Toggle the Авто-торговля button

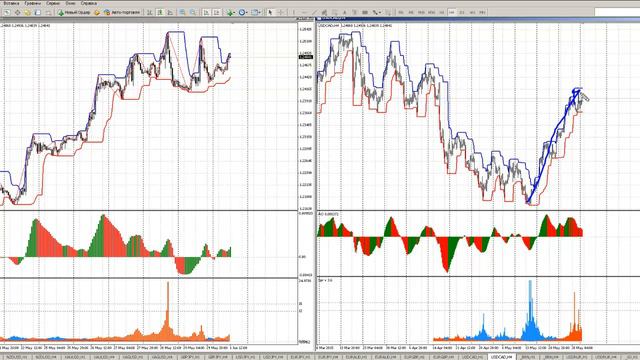pos(122,13)
